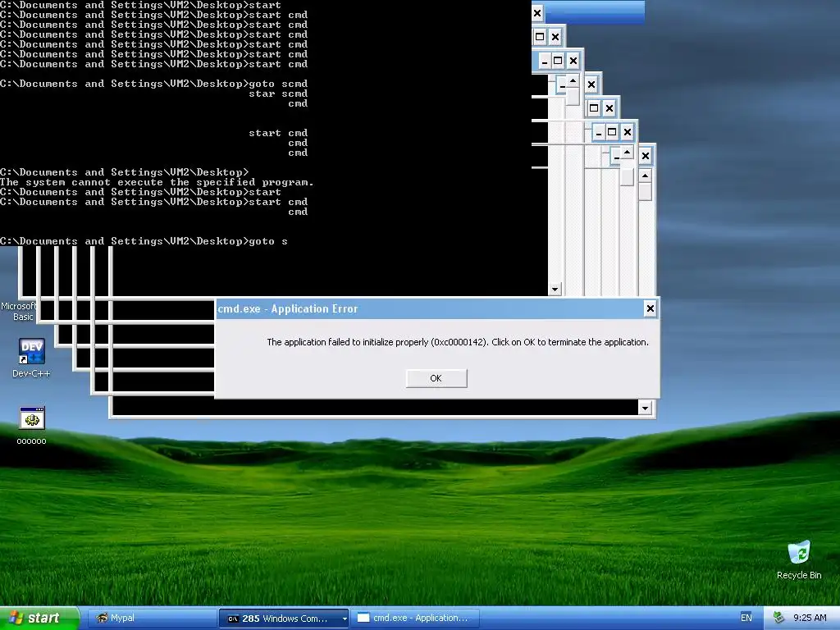Click the 9:25 AM taskbar clock
Image resolution: width=840 pixels, height=630 pixels.
[x=810, y=618]
